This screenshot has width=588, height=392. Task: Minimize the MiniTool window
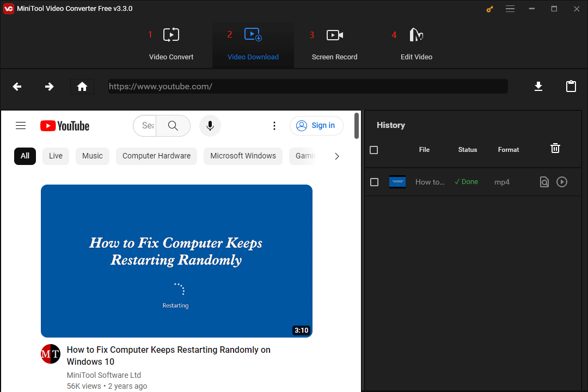pos(532,9)
